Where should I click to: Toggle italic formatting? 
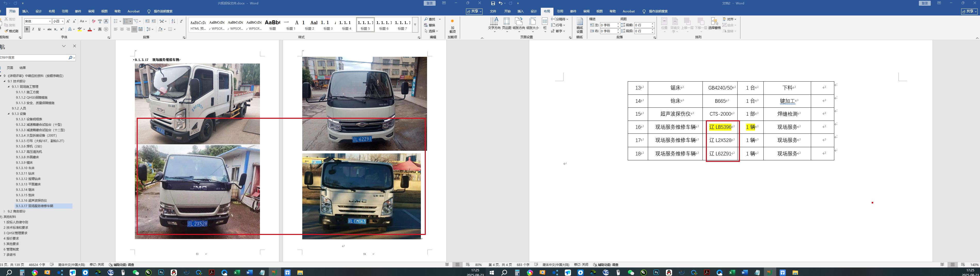coord(33,29)
